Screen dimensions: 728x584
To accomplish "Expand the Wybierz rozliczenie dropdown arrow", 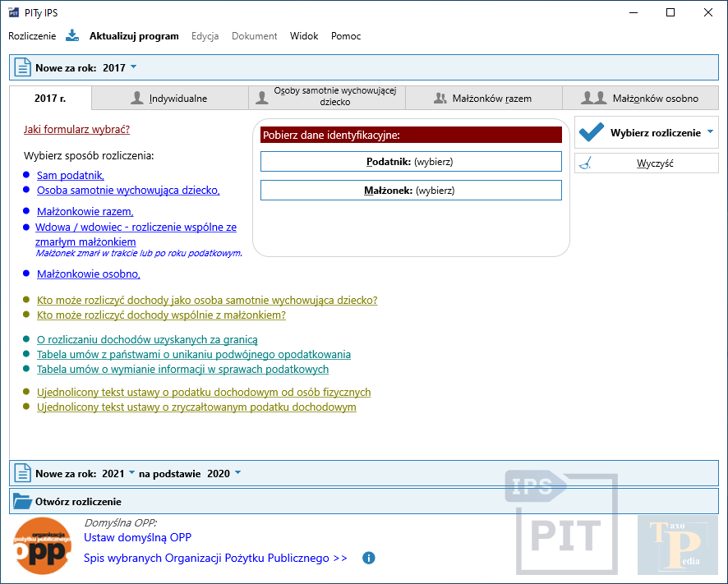I will pyautogui.click(x=710, y=132).
